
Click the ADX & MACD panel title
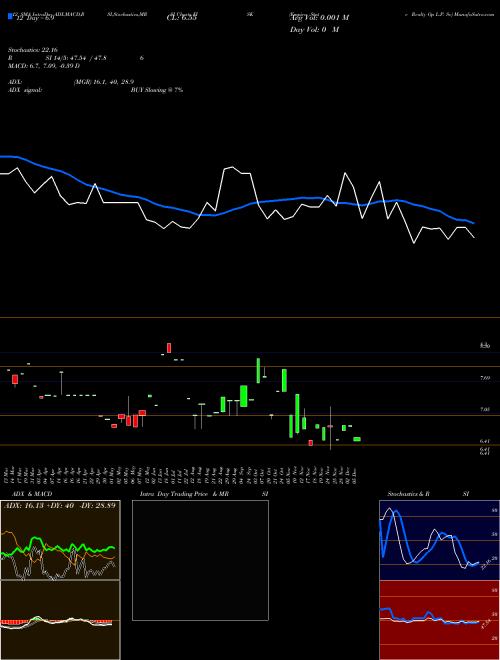(31, 494)
